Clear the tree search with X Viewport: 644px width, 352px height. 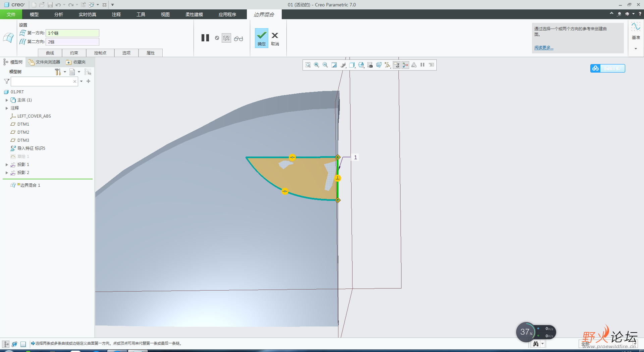pyautogui.click(x=75, y=81)
